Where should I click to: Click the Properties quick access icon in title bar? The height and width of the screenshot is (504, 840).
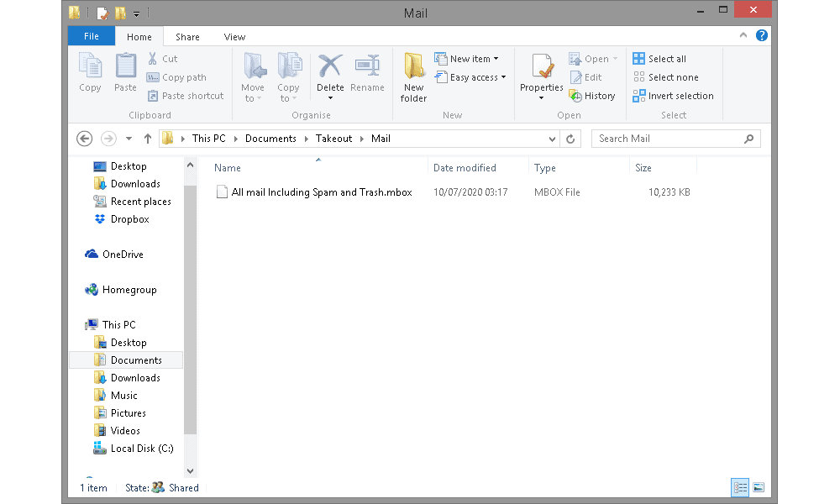[102, 13]
